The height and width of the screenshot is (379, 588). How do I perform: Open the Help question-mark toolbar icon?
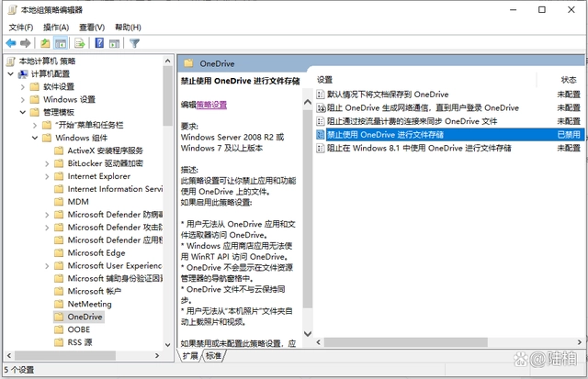point(99,43)
